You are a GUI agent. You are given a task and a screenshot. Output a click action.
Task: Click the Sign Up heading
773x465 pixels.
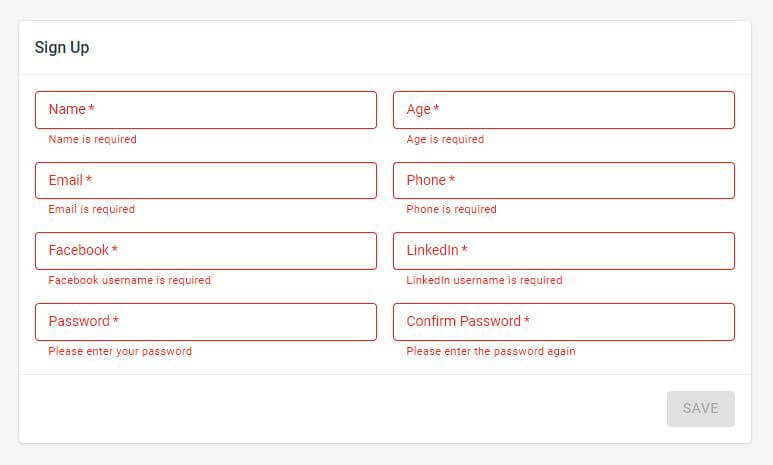point(62,48)
